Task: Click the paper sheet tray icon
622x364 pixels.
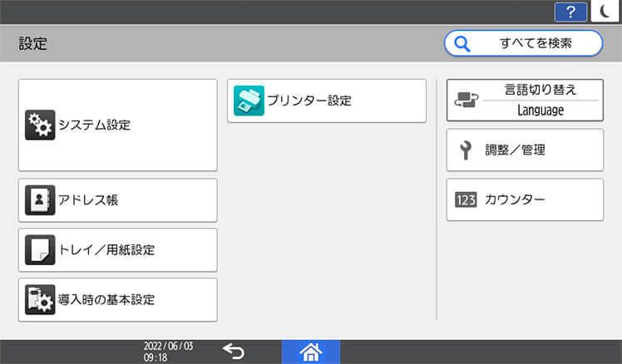Action: pos(39,250)
